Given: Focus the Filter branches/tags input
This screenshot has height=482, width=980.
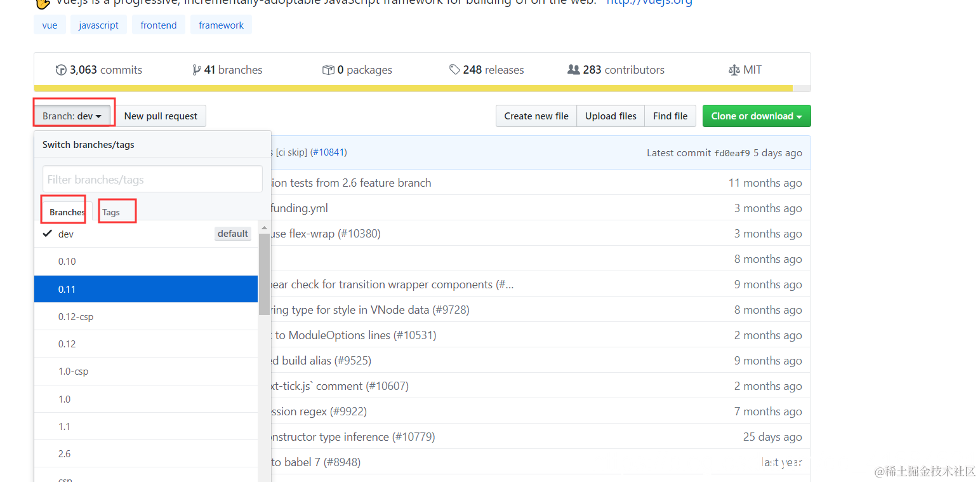Looking at the screenshot, I should pos(152,179).
